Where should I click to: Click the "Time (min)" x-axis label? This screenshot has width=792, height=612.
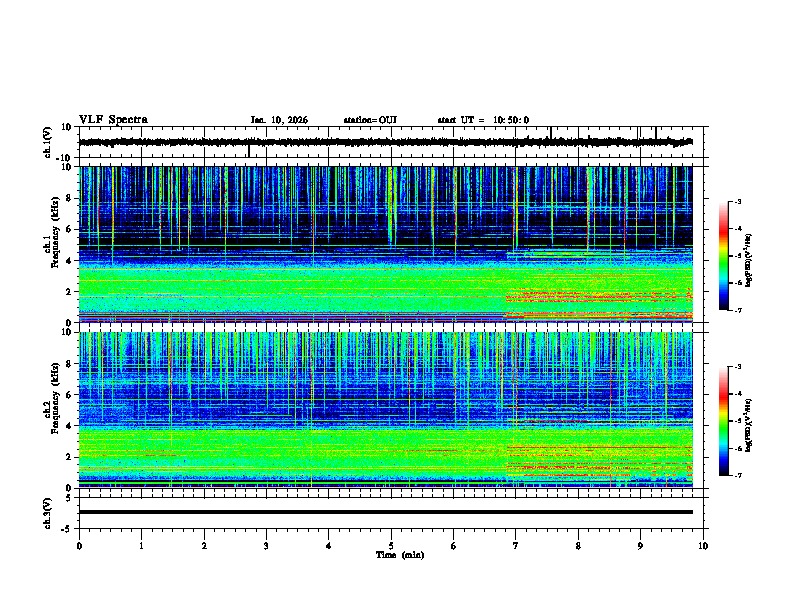point(400,555)
